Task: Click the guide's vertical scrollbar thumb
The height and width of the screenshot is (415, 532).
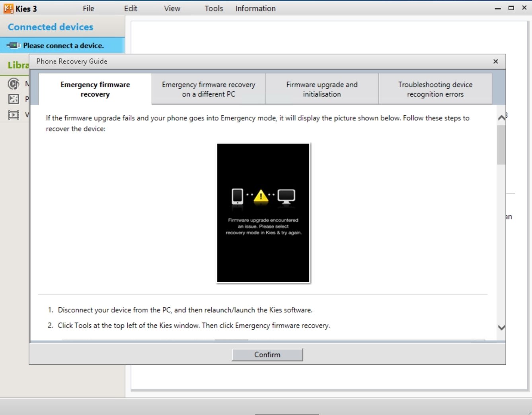Action: 501,145
